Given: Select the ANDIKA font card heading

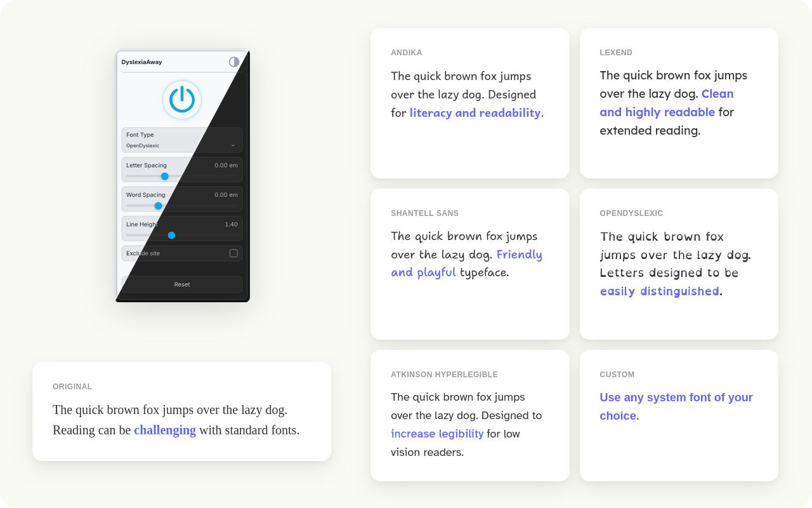Looking at the screenshot, I should click(x=406, y=53).
